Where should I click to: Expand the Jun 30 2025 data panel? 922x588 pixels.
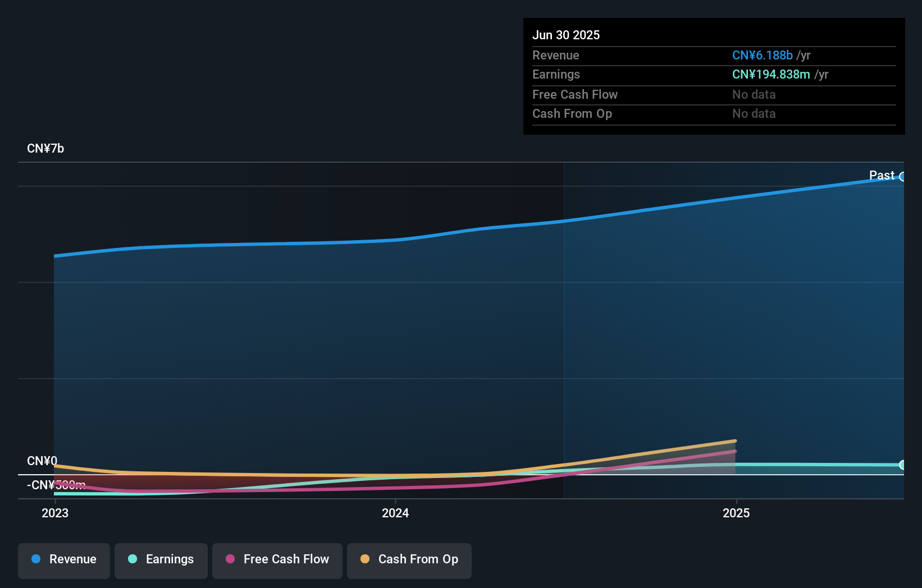coord(714,76)
